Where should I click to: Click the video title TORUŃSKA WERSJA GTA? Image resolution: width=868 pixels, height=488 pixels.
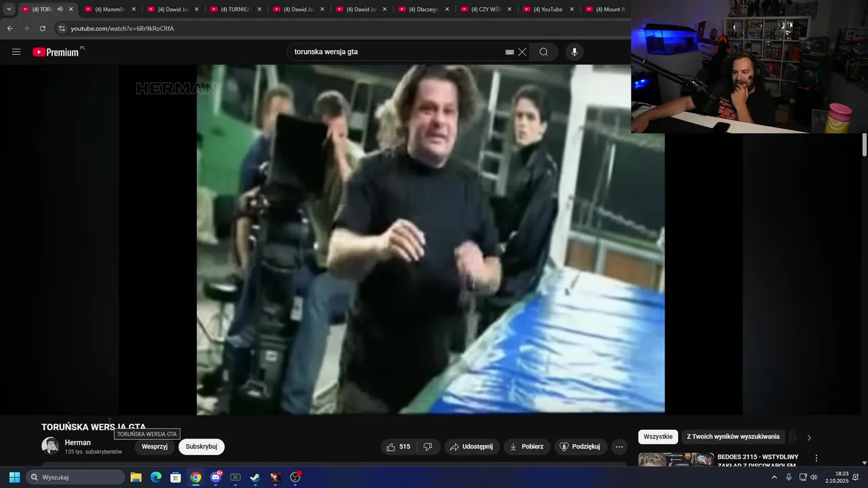click(x=94, y=427)
